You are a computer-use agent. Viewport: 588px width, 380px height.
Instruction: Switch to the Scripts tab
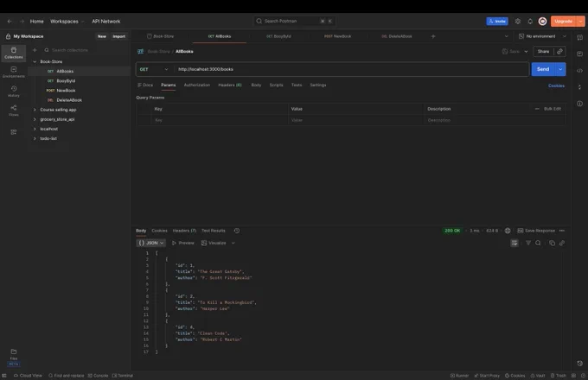pyautogui.click(x=277, y=85)
